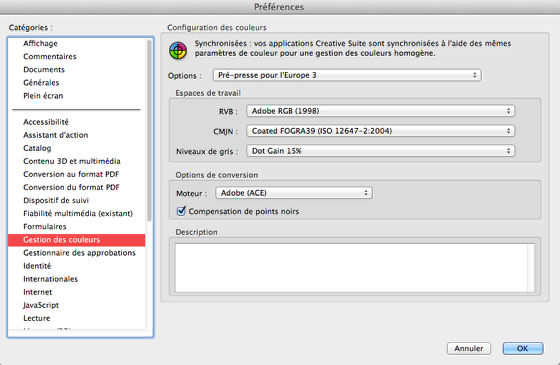Click the categories list scrollbar
The image size is (560, 365).
coord(149,130)
